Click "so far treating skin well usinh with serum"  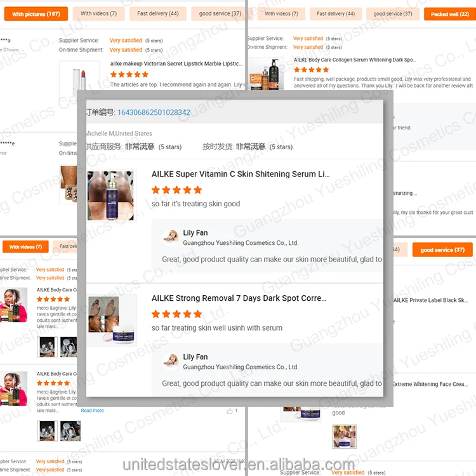pos(217,328)
